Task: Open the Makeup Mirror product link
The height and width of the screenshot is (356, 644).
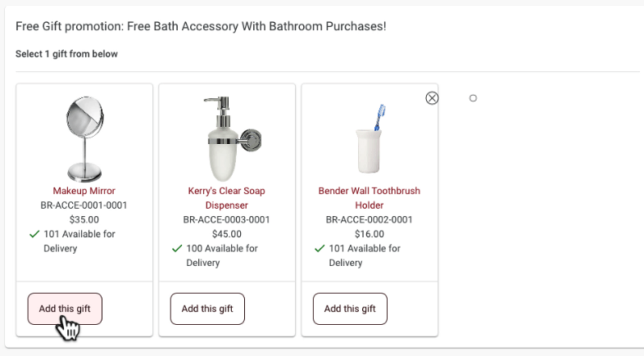Action: [x=84, y=191]
